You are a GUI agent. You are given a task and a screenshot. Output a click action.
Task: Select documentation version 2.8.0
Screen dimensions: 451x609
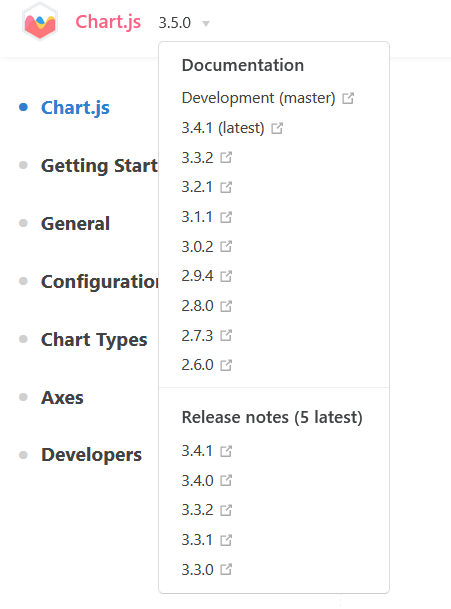[197, 306]
